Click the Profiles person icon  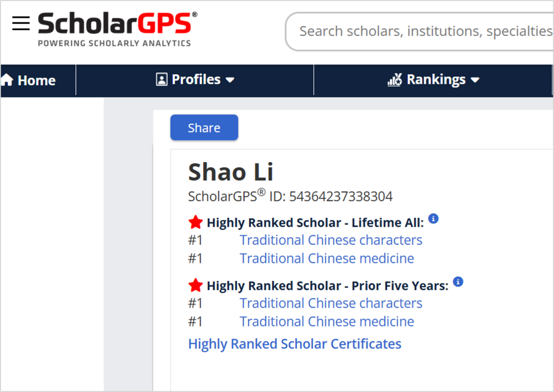coord(162,79)
